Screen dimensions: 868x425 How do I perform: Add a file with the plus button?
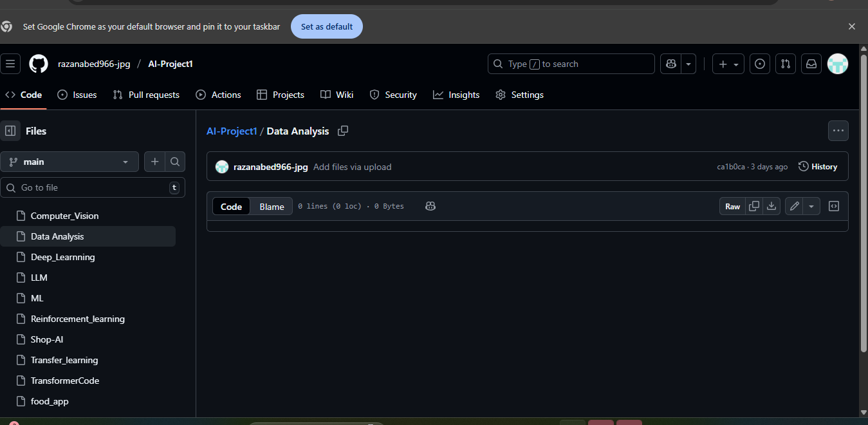(x=154, y=162)
